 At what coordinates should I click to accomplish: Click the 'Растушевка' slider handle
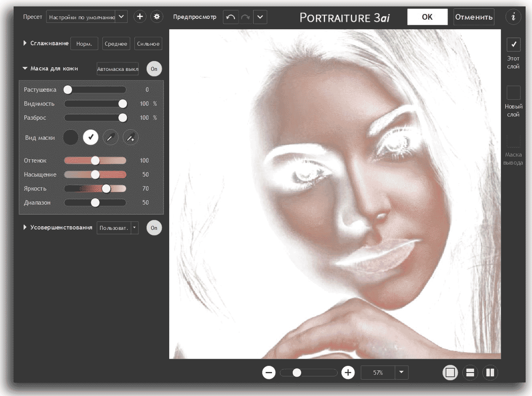(x=68, y=90)
